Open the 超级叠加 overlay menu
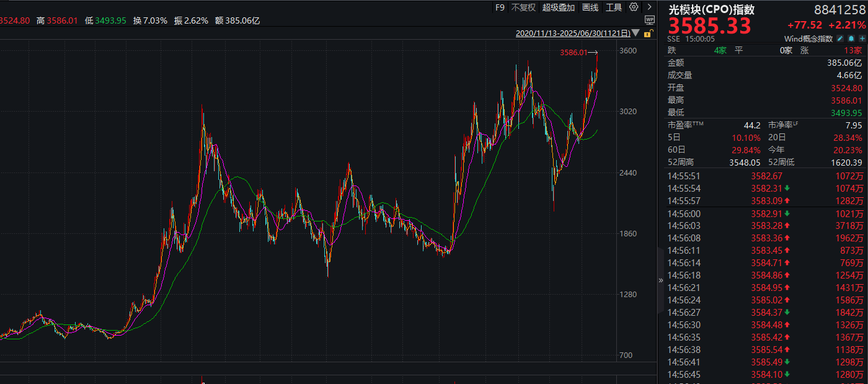Screen dimensions: 868x384 point(559,7)
